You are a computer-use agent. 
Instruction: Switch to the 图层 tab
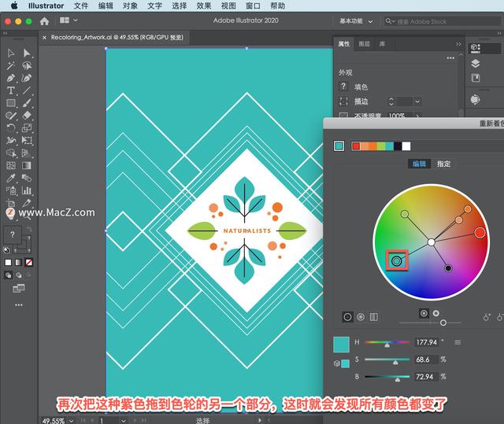click(x=364, y=44)
